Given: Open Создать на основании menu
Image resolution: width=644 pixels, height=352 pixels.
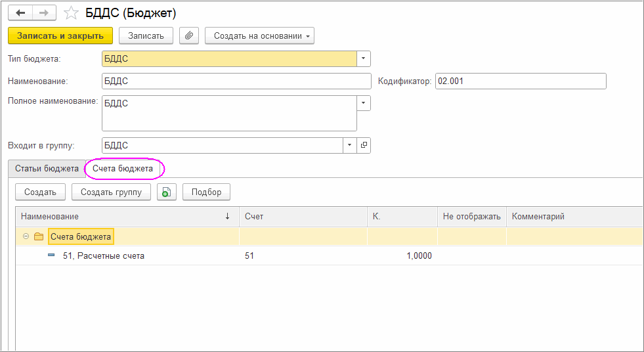Looking at the screenshot, I should pos(259,35).
